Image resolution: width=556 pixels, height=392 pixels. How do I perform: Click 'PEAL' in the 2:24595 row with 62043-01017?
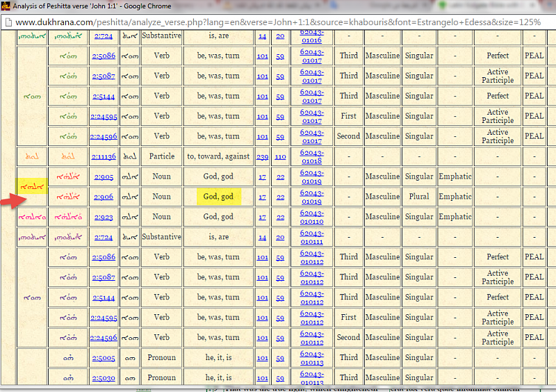534,116
